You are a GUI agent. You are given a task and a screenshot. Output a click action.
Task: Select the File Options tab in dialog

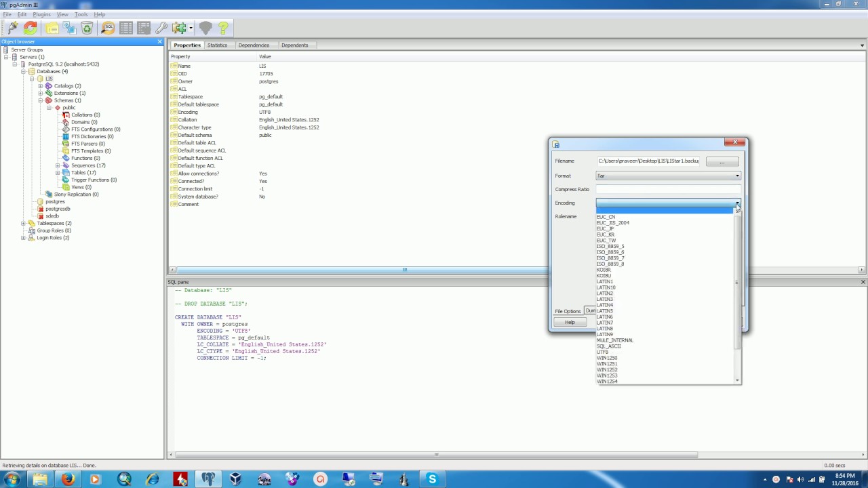tap(568, 311)
